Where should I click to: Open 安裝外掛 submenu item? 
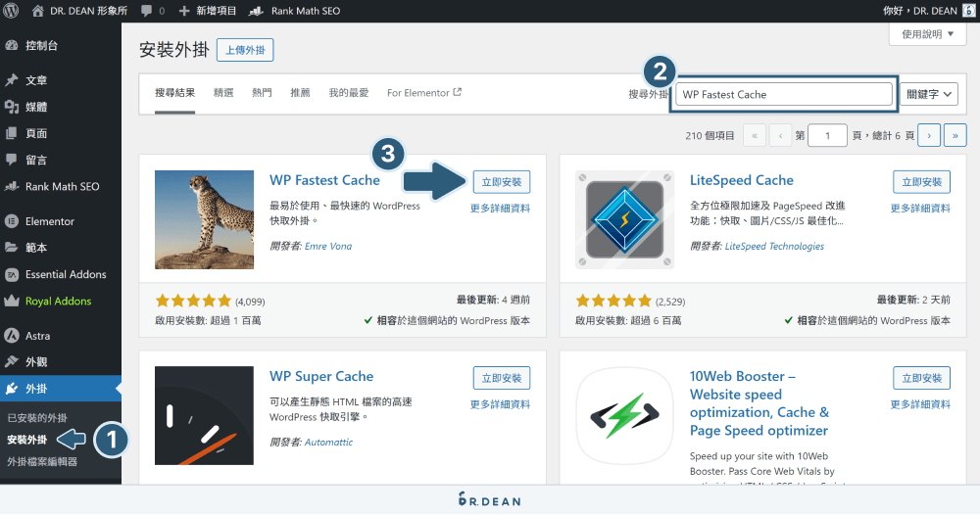pos(26,440)
